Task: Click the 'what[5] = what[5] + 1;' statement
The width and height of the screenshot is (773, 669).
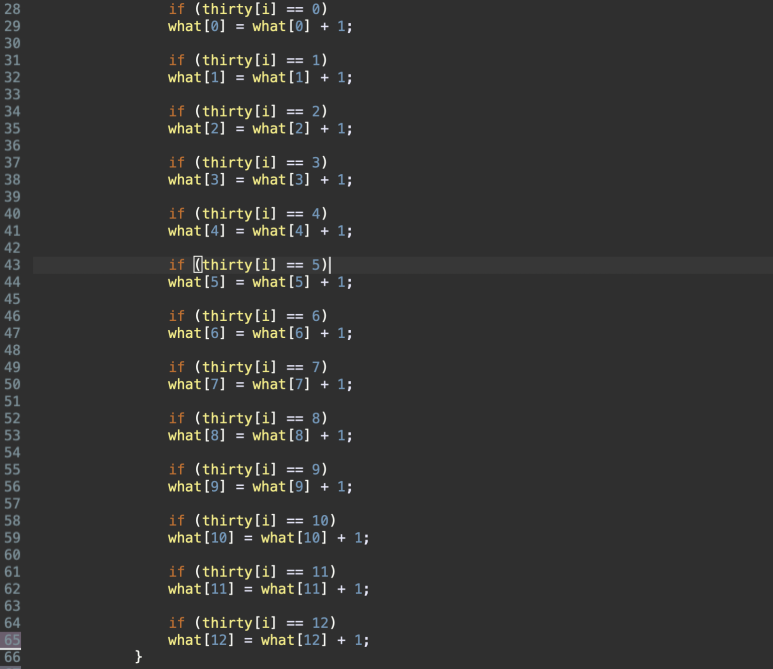Action: pos(260,282)
